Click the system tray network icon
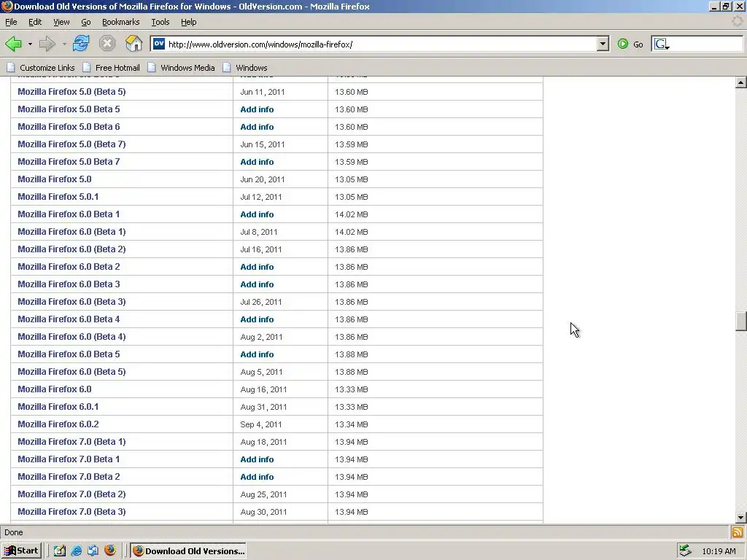 coord(685,551)
